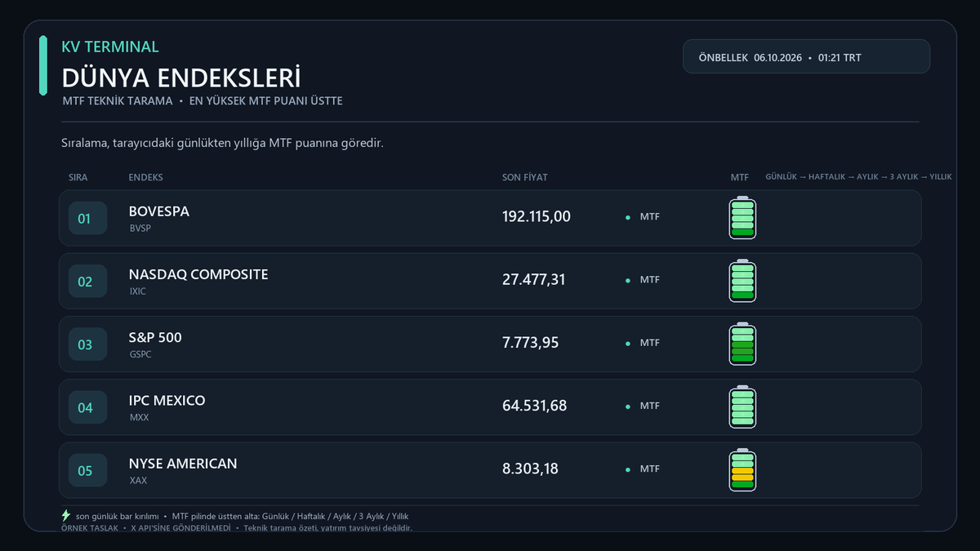Click the ENDEKS column header
This screenshot has height=551, width=980.
(x=146, y=177)
